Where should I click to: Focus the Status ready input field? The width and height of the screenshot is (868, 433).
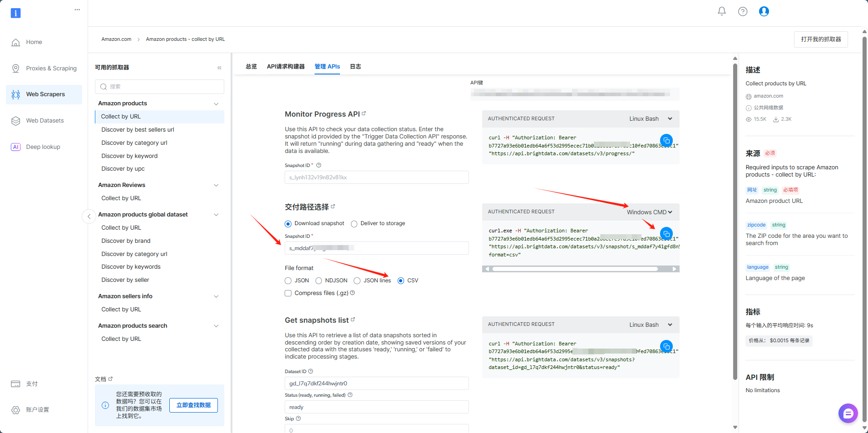pyautogui.click(x=376, y=407)
